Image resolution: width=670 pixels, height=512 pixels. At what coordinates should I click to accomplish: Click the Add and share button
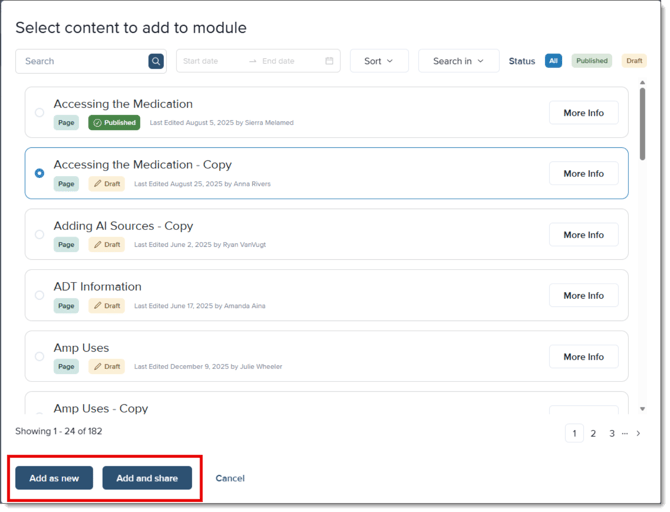click(147, 478)
